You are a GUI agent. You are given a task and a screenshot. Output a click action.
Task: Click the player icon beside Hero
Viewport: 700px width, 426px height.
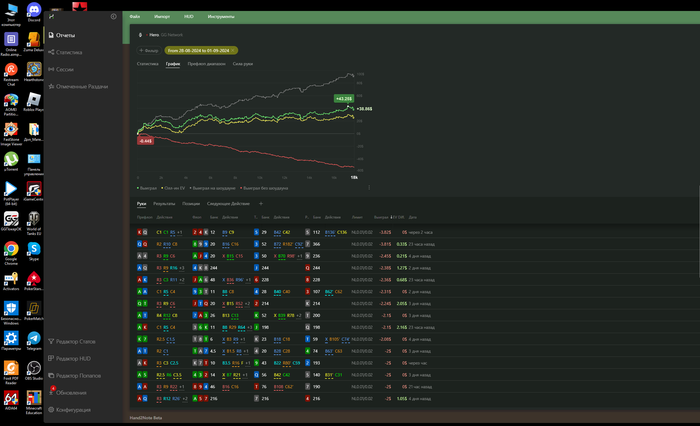tap(140, 35)
